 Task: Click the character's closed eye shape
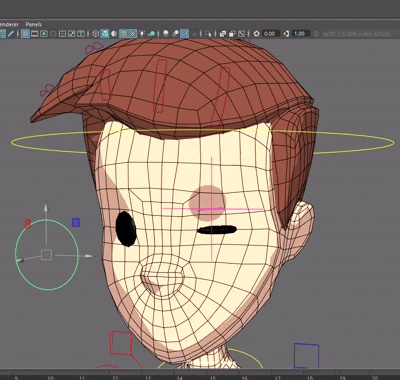click(x=217, y=230)
